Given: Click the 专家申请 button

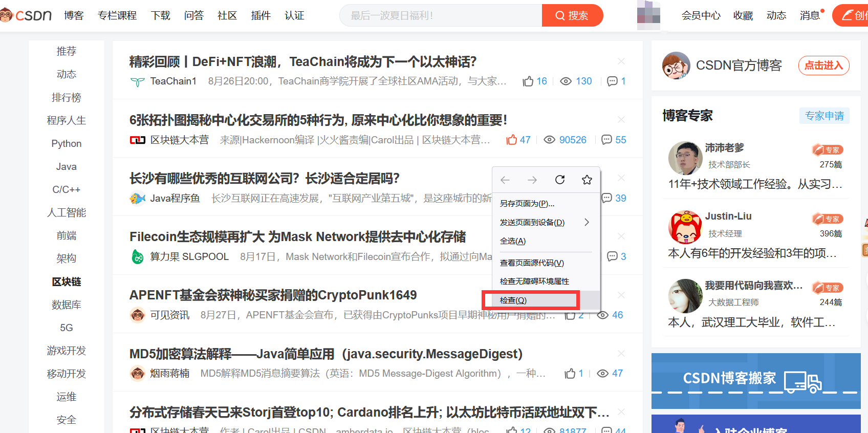Looking at the screenshot, I should [x=824, y=116].
